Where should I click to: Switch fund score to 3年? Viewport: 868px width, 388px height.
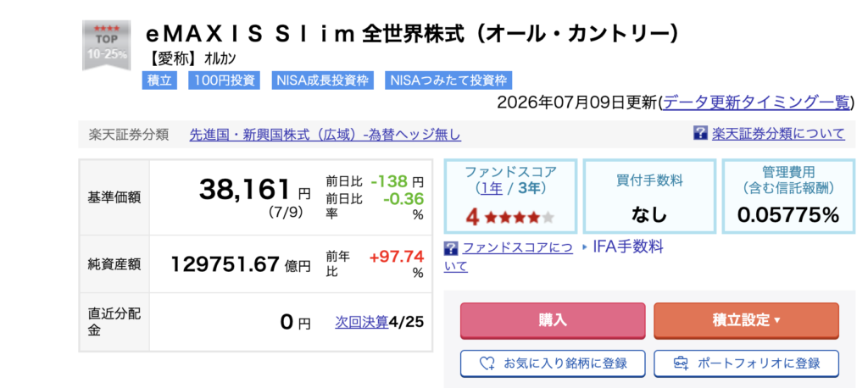pos(529,189)
